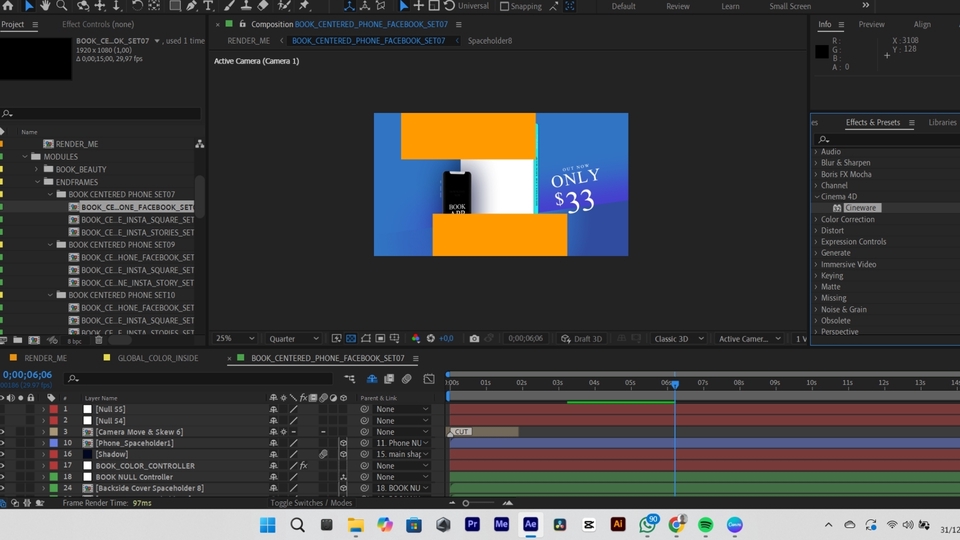Select the Pen tool
This screenshot has height=540, width=960.
click(x=192, y=6)
